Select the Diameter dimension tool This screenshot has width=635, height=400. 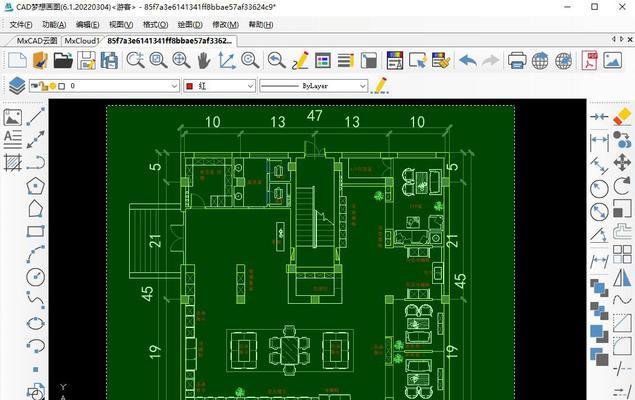(x=599, y=212)
